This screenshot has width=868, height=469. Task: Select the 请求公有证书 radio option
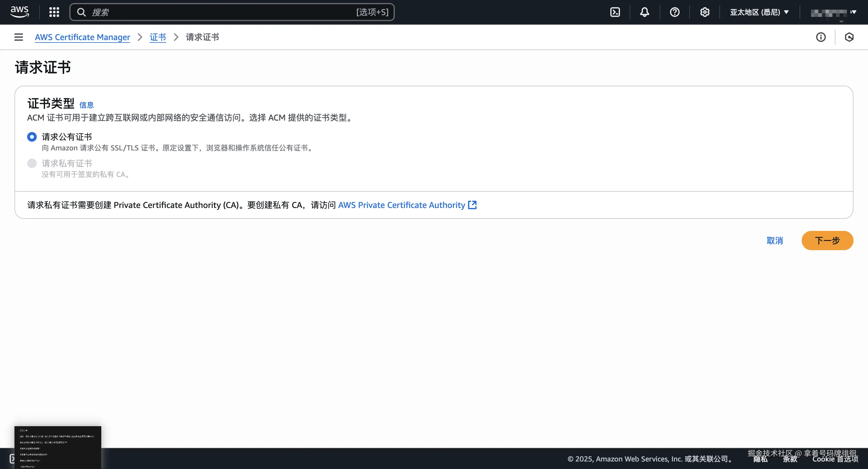(32, 137)
